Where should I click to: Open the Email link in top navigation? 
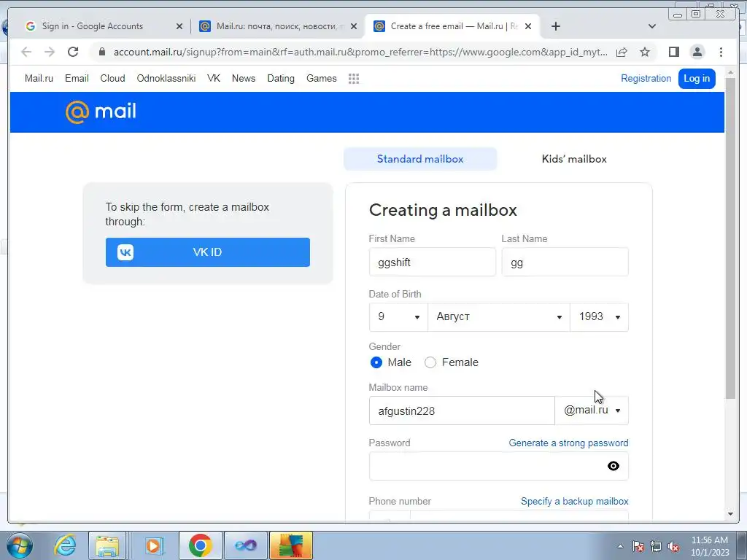[x=77, y=79]
